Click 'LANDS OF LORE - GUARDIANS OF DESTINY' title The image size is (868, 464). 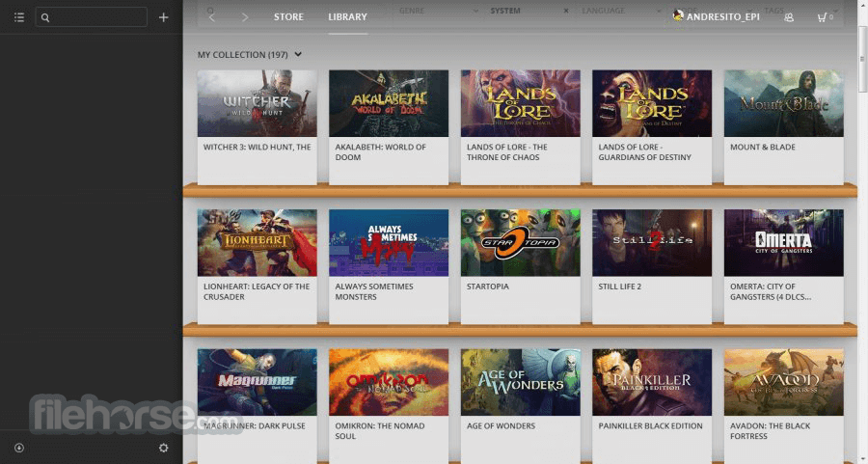click(x=644, y=152)
